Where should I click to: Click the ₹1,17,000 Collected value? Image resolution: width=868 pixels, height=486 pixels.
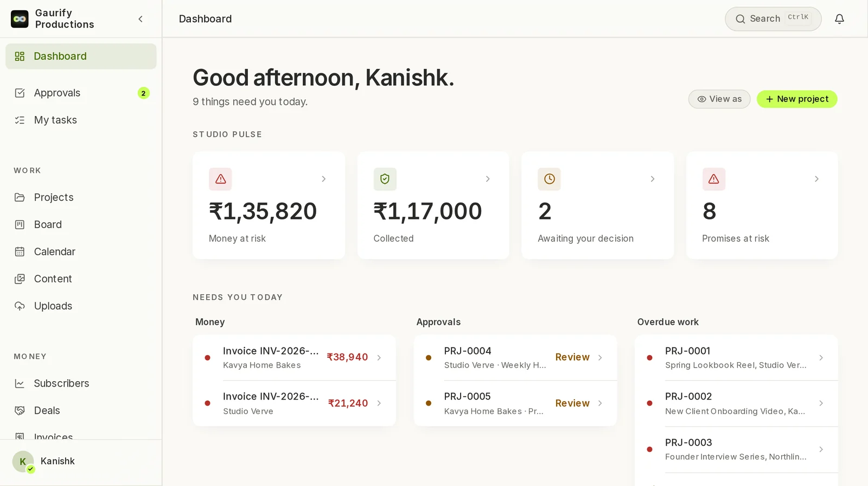(x=427, y=211)
